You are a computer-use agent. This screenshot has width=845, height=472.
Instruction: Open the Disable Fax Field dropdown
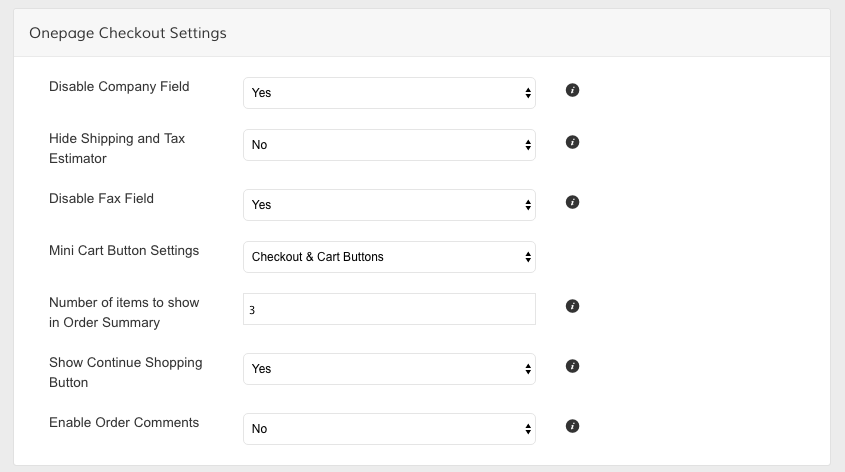[389, 205]
